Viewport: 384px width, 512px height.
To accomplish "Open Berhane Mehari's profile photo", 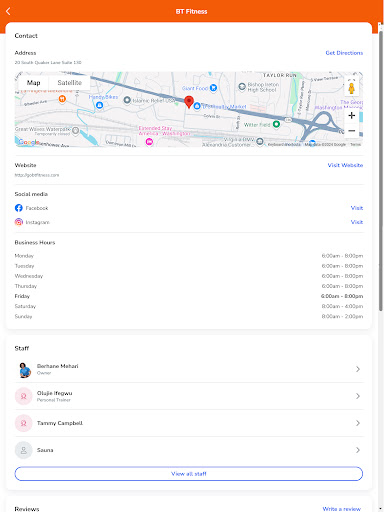I will (24, 369).
